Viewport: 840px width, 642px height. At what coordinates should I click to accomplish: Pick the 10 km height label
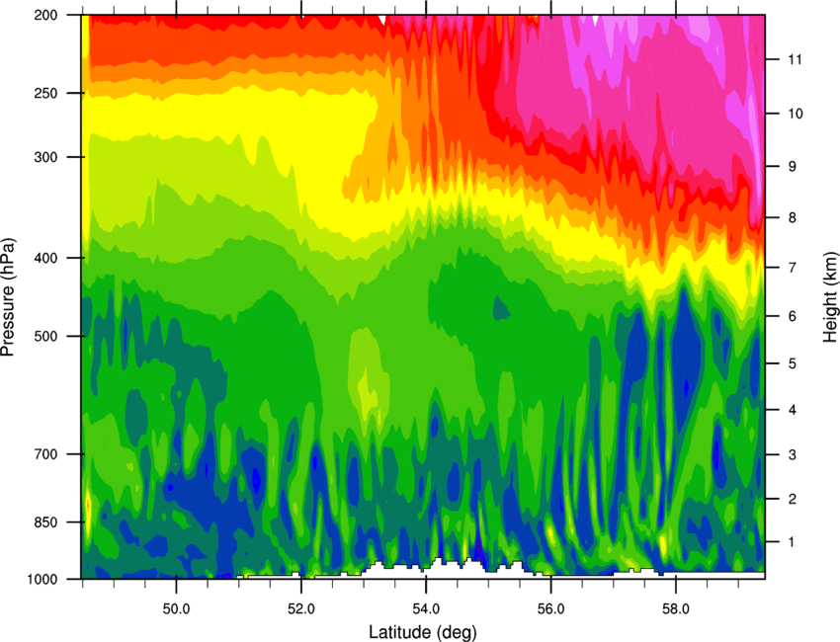(795, 114)
